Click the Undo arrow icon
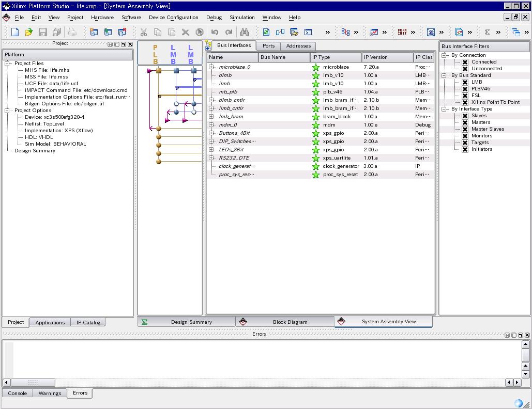 tap(215, 32)
